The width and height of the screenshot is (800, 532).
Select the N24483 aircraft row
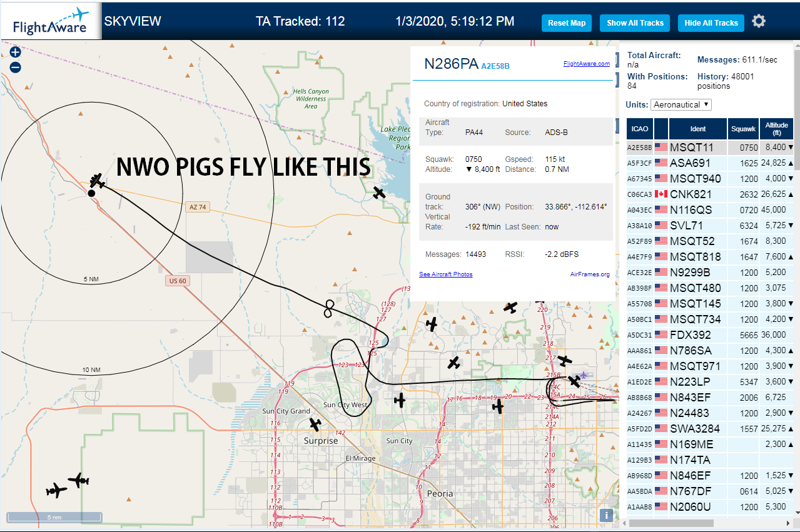point(711,413)
